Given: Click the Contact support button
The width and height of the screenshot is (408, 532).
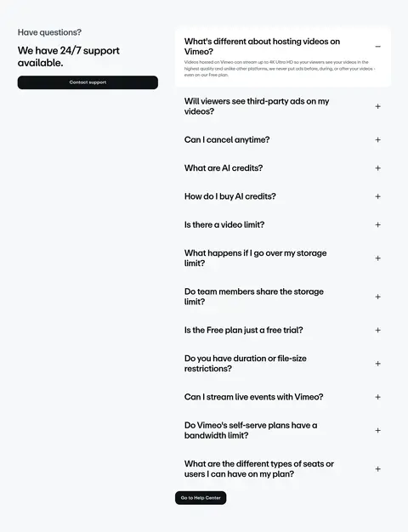Looking at the screenshot, I should (x=88, y=82).
